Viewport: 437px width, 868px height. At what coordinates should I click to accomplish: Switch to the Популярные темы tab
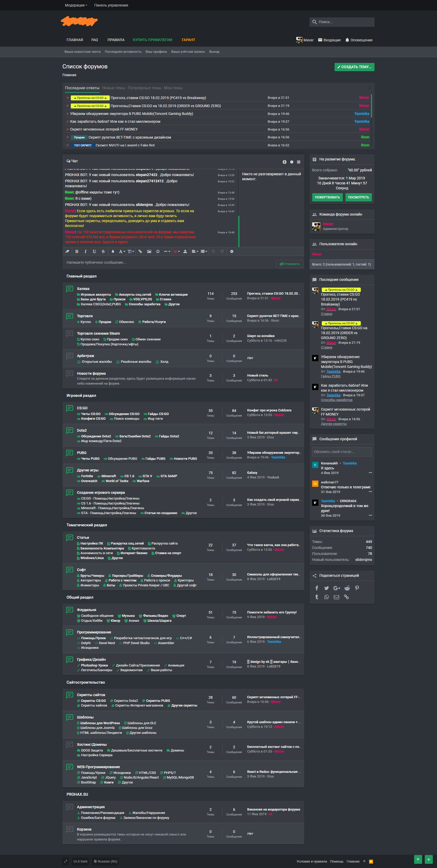click(x=144, y=88)
